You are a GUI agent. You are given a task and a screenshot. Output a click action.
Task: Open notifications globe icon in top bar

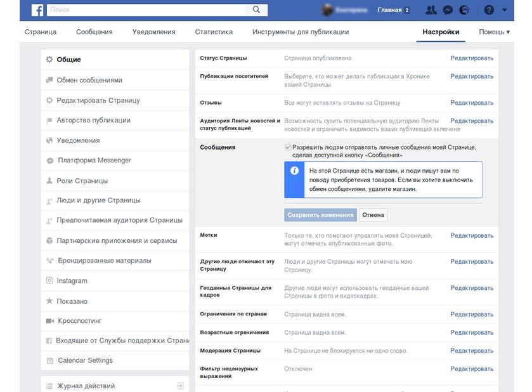click(x=464, y=10)
